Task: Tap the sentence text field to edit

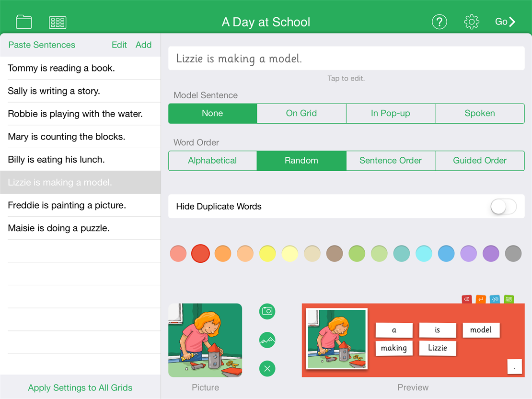Action: click(346, 59)
